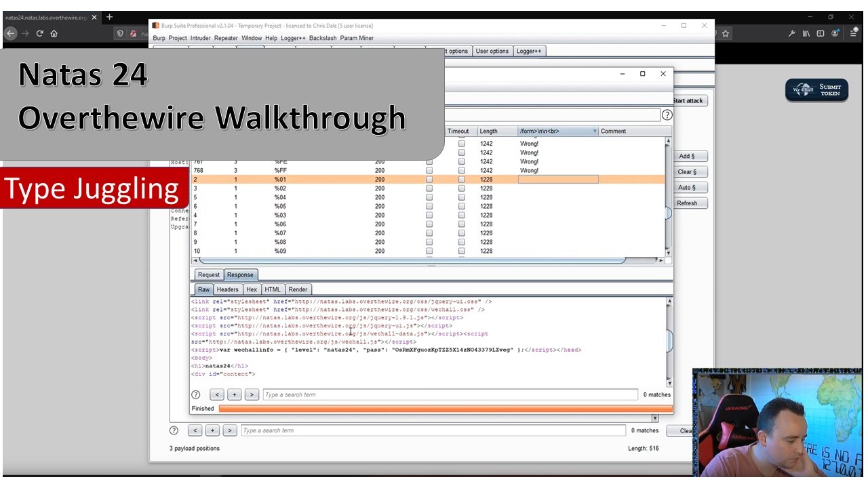This screenshot has width=868, height=488.
Task: Click the Burp Suite logo icon in title bar
Action: [x=156, y=26]
